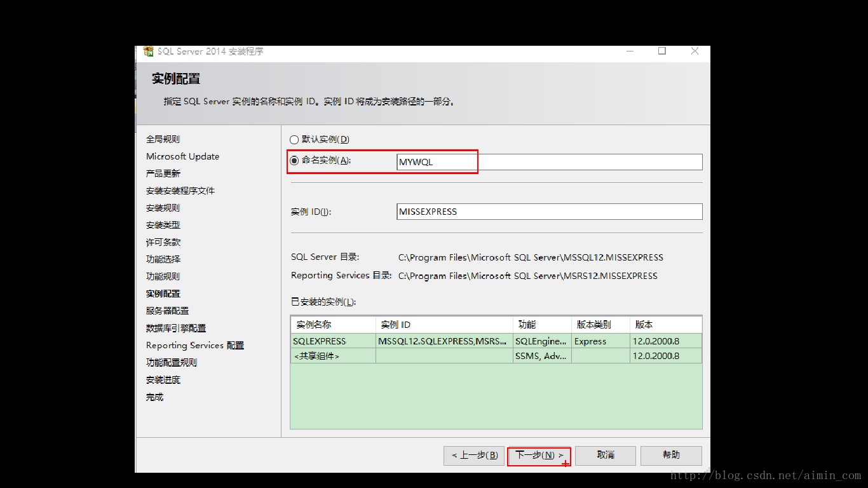
Task: Select the Reporting Services 配置 step
Action: [x=195, y=345]
